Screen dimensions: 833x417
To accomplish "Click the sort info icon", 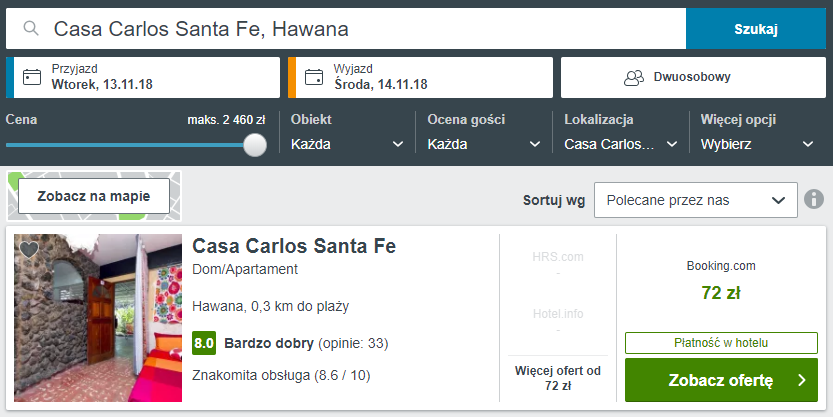I will (x=814, y=199).
